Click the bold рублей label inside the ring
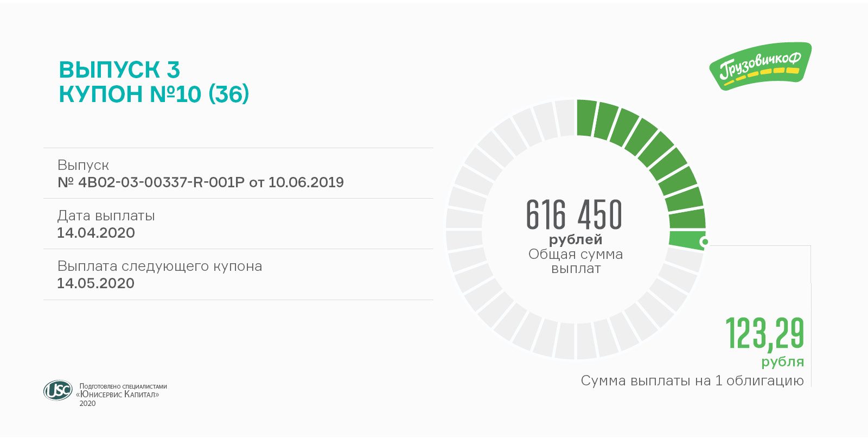The width and height of the screenshot is (868, 438). pyautogui.click(x=576, y=239)
